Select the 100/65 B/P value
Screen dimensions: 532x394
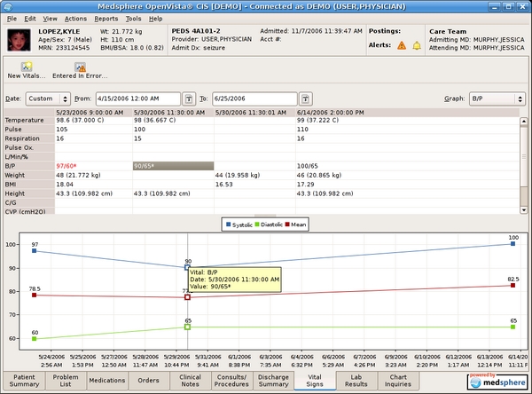tap(307, 166)
